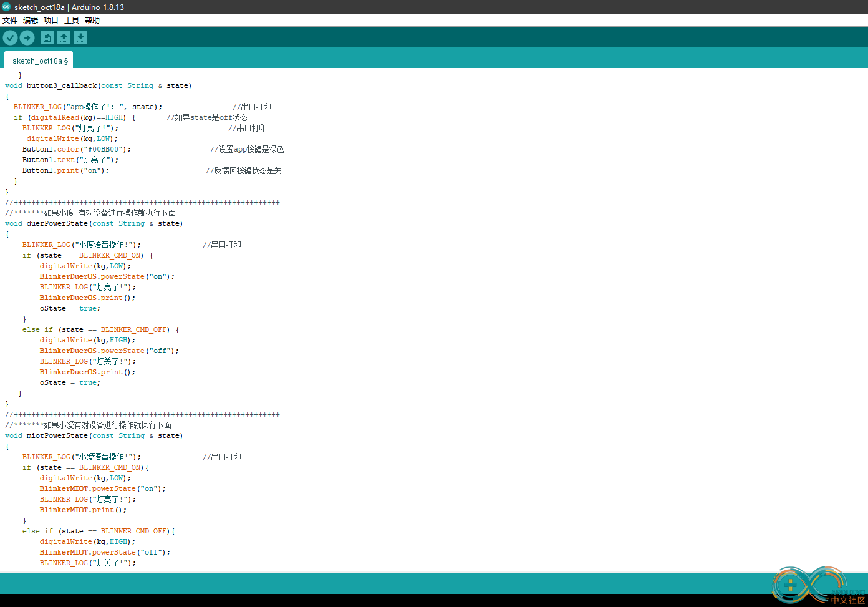This screenshot has height=607, width=868.
Task: Open the 工具 menu
Action: tap(72, 21)
